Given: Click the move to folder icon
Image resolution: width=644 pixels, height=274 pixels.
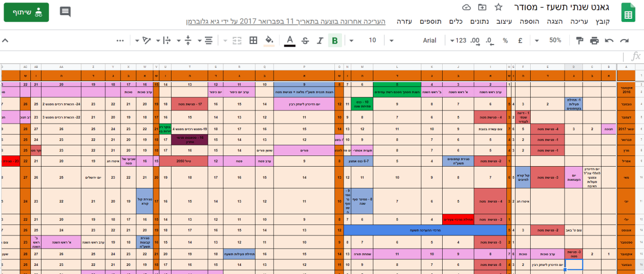Looking at the screenshot, I should pos(482,7).
